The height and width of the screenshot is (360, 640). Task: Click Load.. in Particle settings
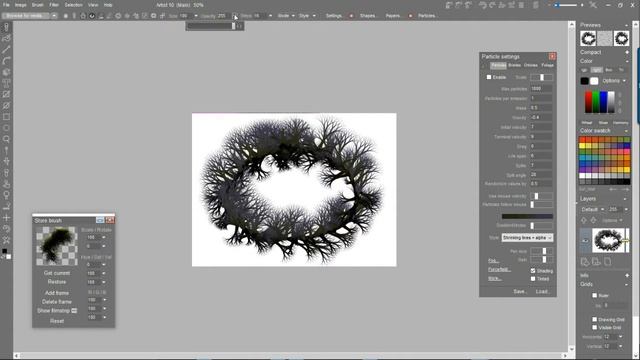pos(542,291)
